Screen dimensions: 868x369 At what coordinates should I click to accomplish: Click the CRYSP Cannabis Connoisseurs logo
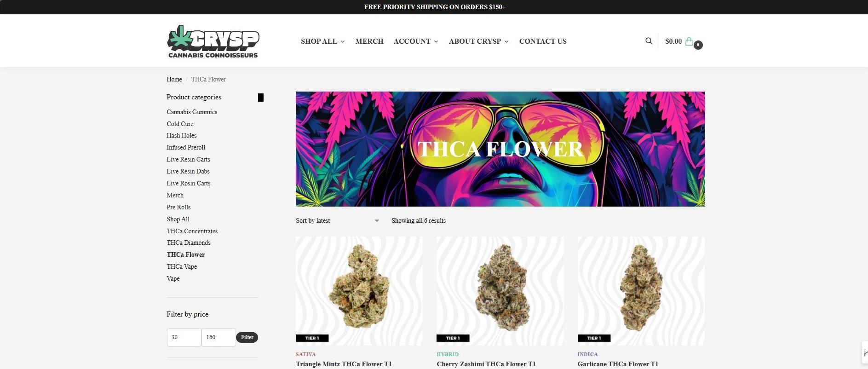coord(213,41)
